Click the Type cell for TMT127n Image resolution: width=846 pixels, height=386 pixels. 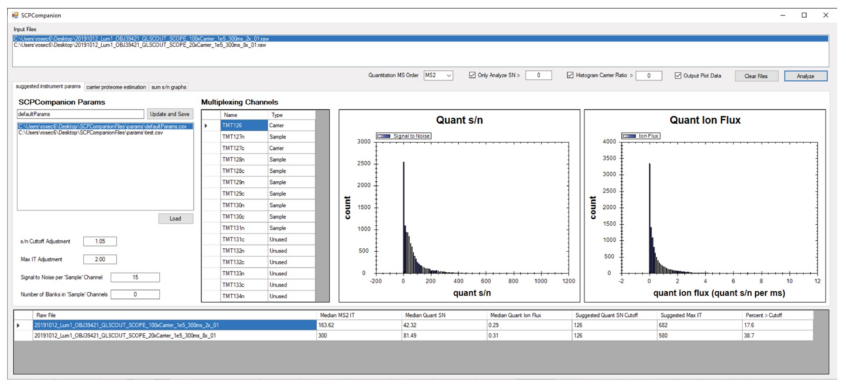point(291,137)
